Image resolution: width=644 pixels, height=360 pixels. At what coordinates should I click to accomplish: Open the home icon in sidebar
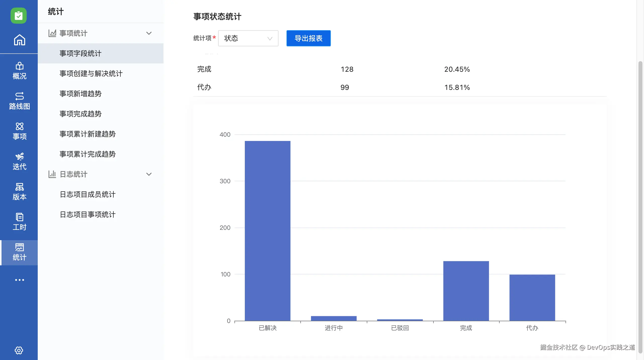pos(19,40)
